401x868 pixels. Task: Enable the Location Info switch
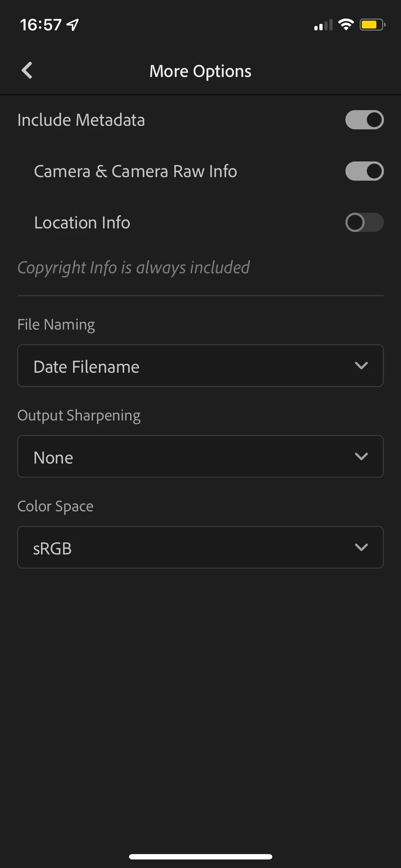[x=364, y=222]
